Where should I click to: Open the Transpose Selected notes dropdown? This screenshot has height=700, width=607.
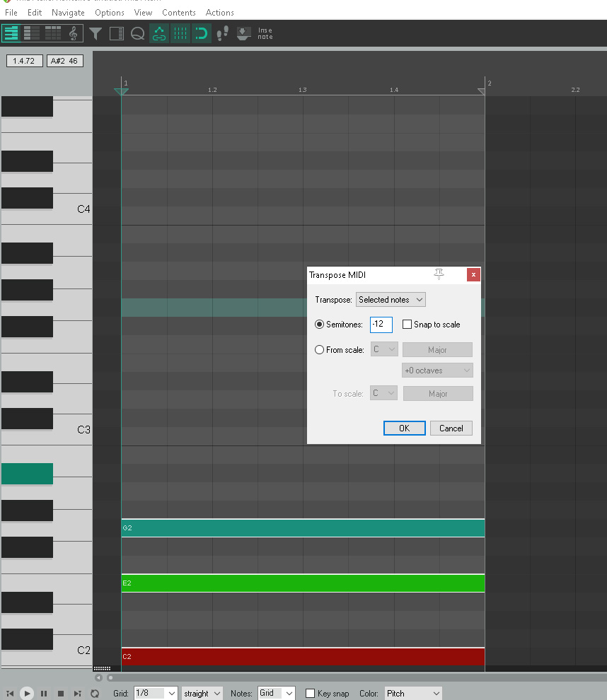click(x=391, y=300)
